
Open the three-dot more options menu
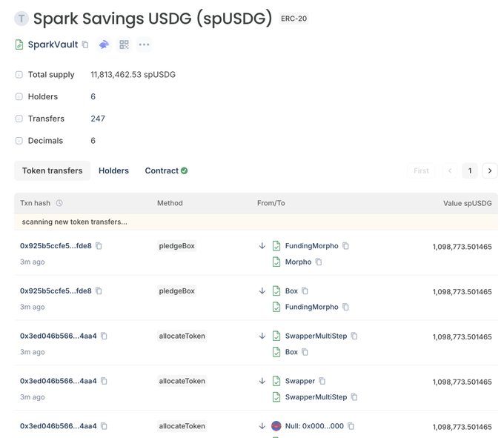point(144,44)
